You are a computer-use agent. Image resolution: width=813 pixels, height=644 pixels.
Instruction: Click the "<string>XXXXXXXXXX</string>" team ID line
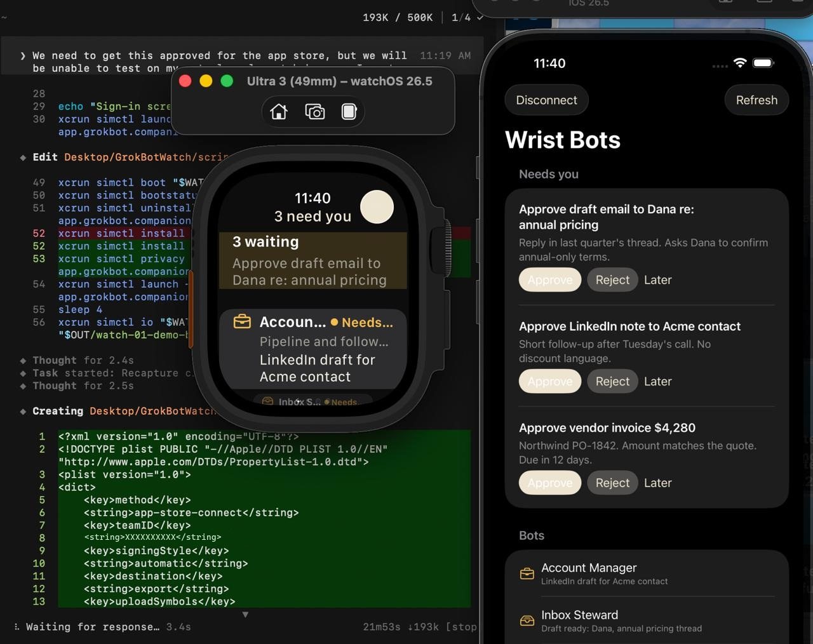point(152,537)
